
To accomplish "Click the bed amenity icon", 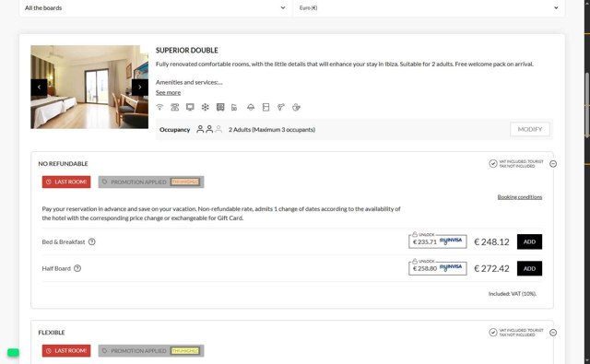I will (234, 107).
